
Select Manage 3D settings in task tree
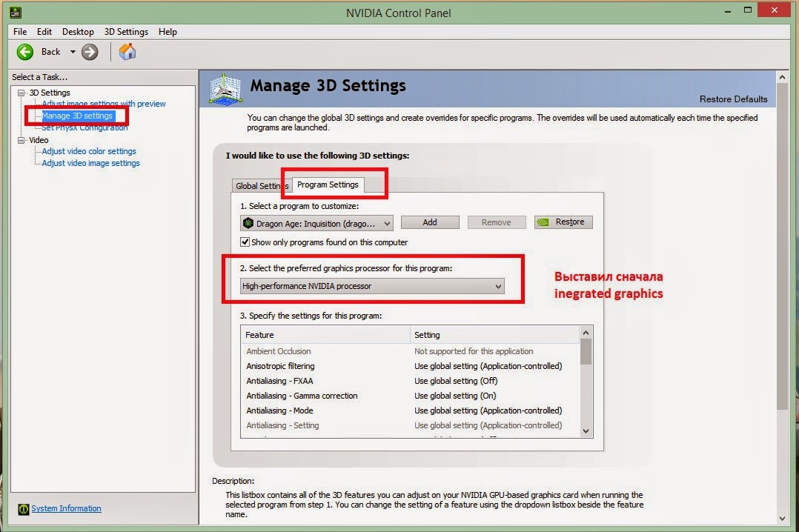coord(77,116)
